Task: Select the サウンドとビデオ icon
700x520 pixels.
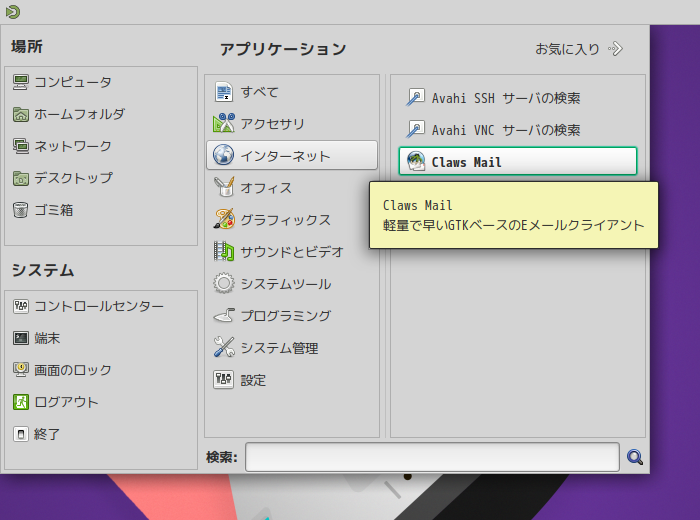Action: pos(224,251)
